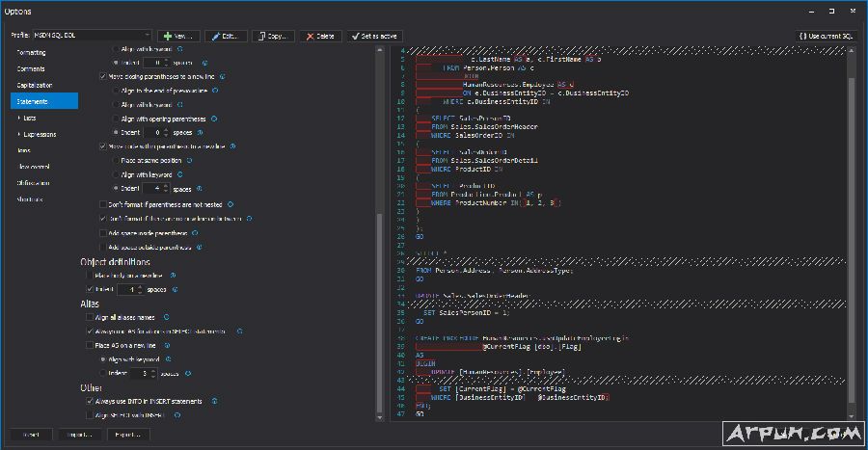Select Place at same position radio

[116, 160]
